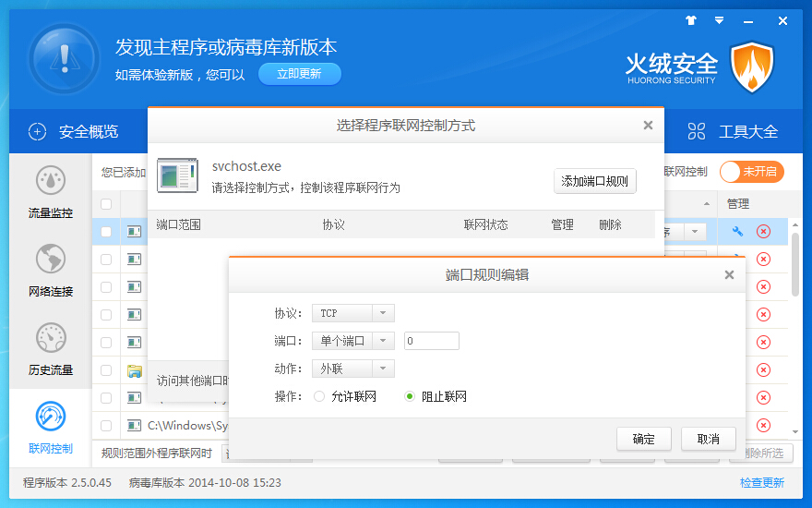Click the 检查更新 link
This screenshot has width=812, height=508.
pos(761,483)
